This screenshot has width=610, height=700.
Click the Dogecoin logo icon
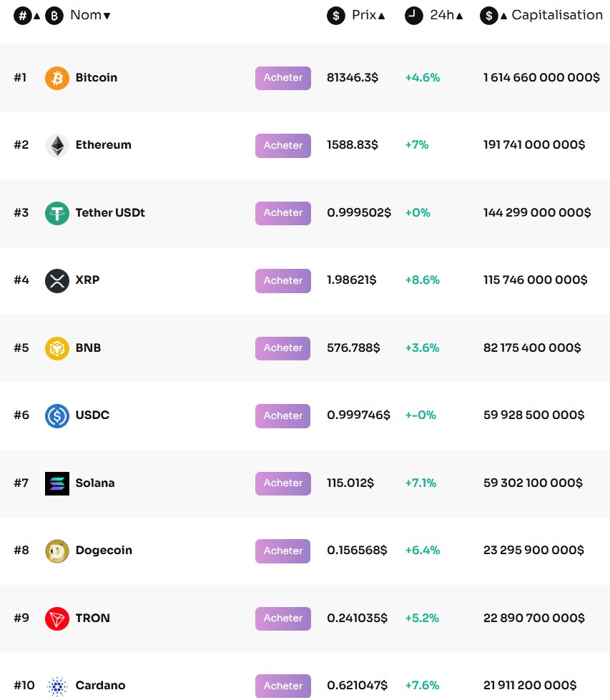click(x=56, y=551)
